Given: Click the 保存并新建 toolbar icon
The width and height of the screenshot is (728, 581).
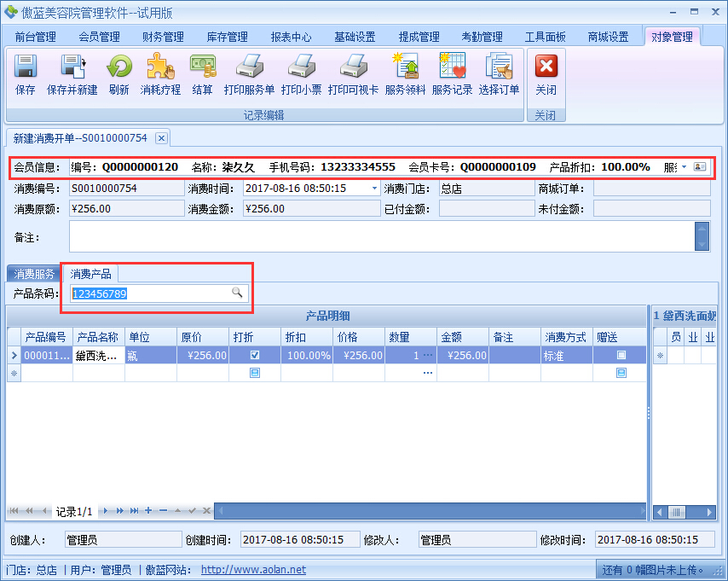Looking at the screenshot, I should (x=72, y=68).
